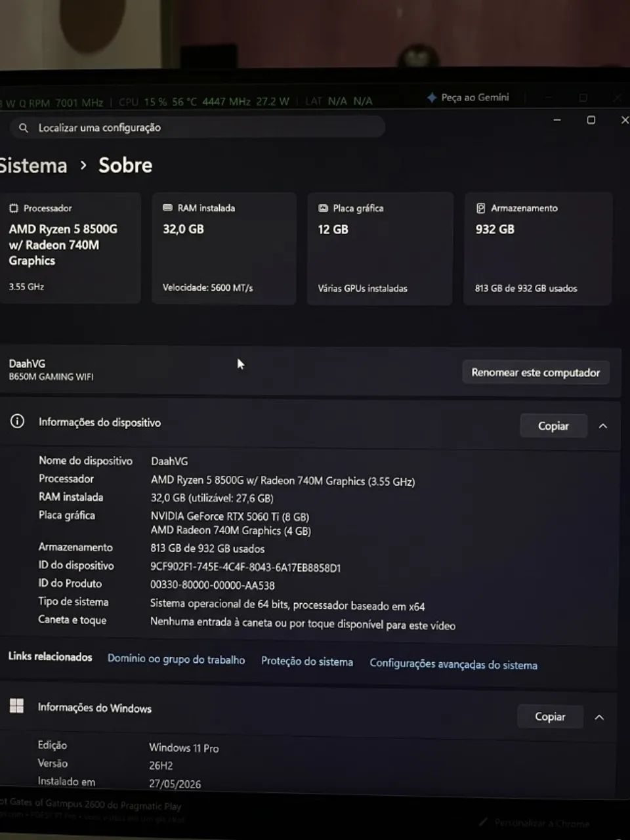Select the Windows 11 Pro edition value

(x=184, y=747)
